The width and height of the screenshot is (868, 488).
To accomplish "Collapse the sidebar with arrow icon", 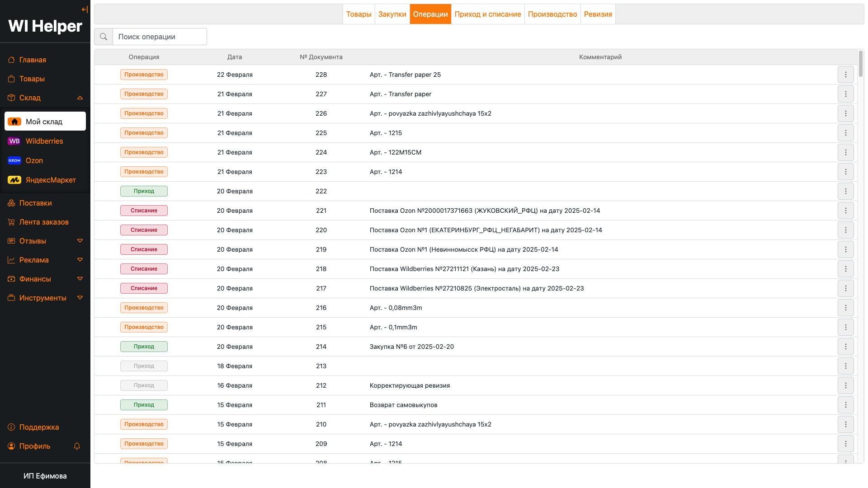I will (85, 9).
